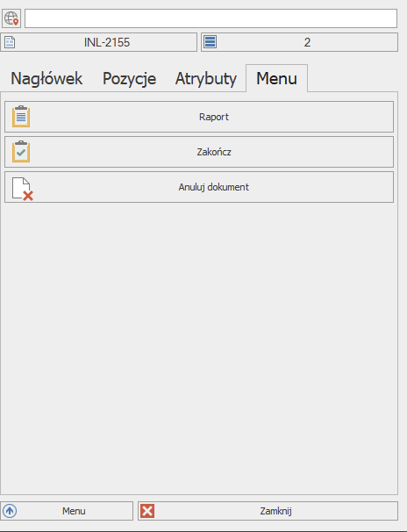Close the view with Zamknij
Viewport: 407px width, 532px height.
268,511
